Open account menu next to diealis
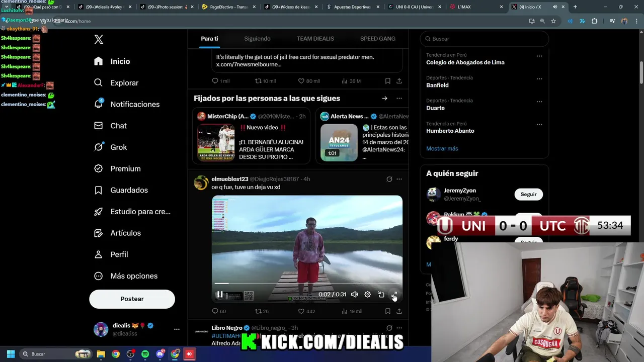Viewport: 644px width, 362px height. point(177,329)
